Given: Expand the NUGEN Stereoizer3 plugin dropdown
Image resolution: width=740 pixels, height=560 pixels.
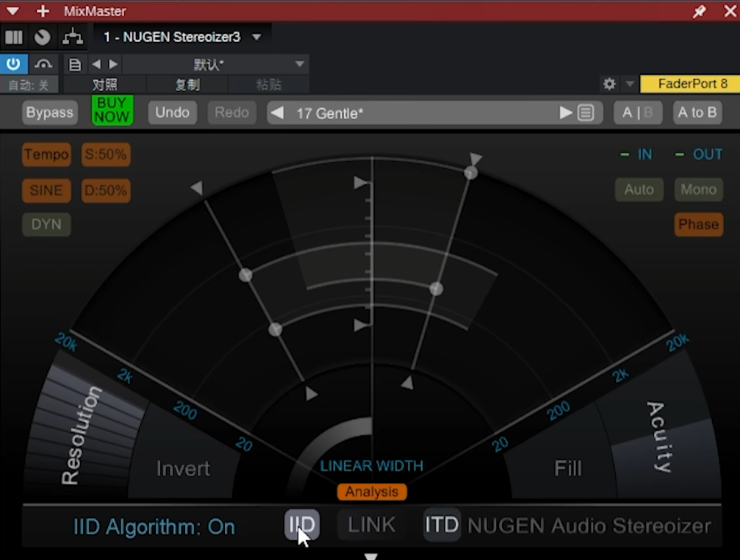Looking at the screenshot, I should pyautogui.click(x=256, y=37).
